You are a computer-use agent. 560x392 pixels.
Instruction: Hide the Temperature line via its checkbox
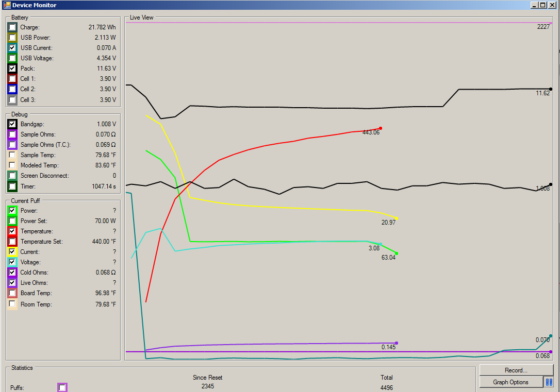[12, 231]
